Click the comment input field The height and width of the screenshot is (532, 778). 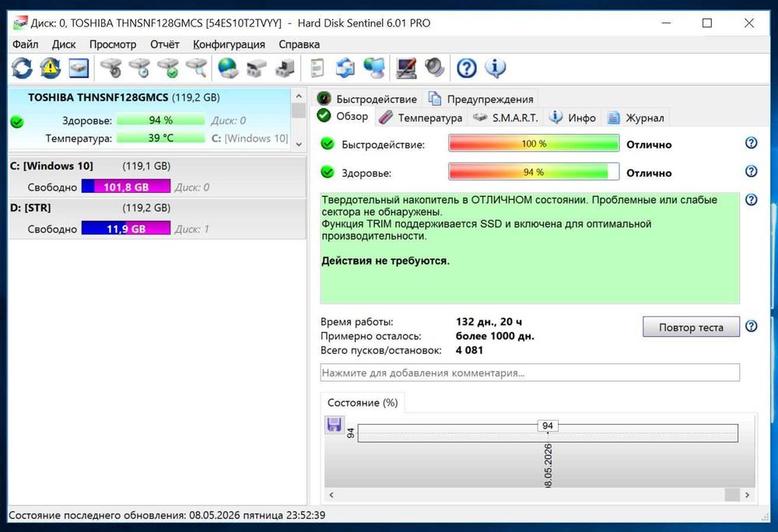point(530,373)
